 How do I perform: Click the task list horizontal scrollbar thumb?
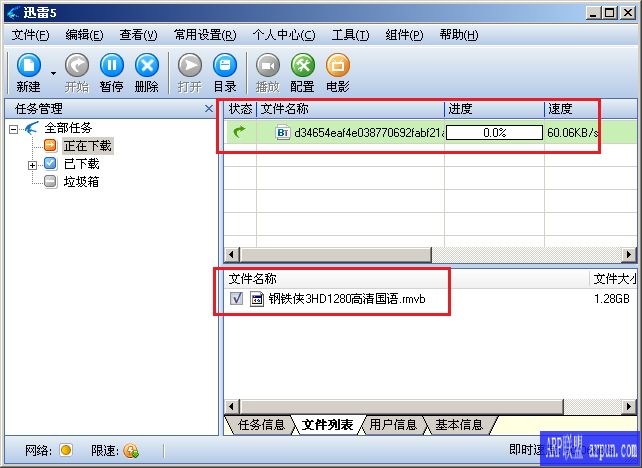336,254
